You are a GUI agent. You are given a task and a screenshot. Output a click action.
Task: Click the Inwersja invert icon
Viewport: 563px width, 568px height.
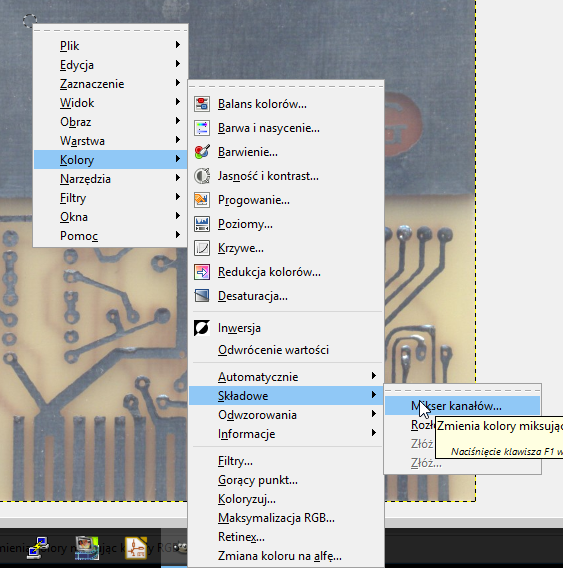tap(202, 328)
